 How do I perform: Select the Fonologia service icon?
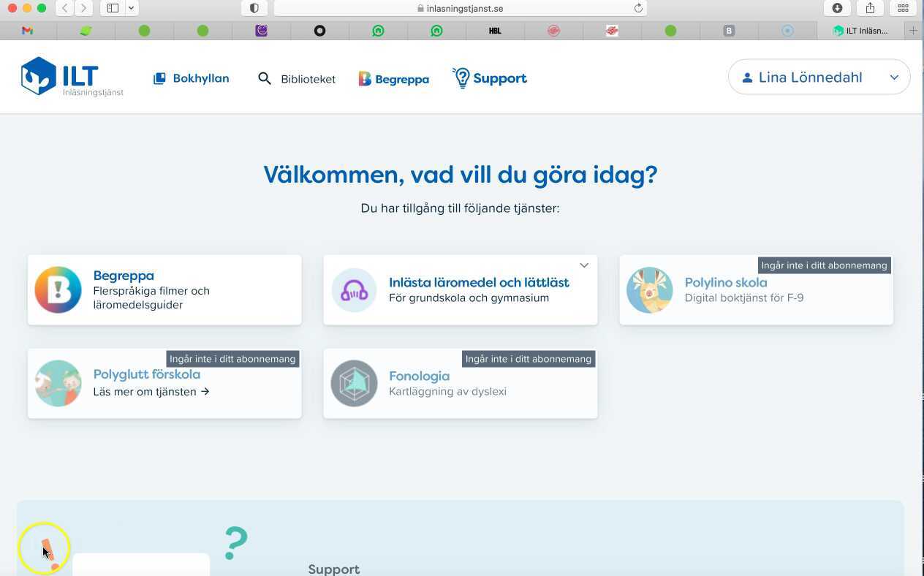click(354, 382)
